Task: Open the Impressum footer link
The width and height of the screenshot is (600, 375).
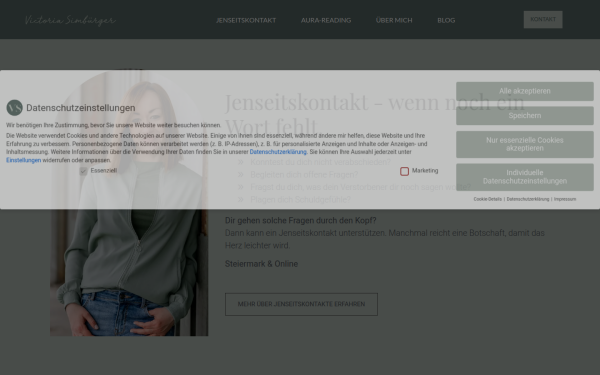Action: click(x=565, y=199)
